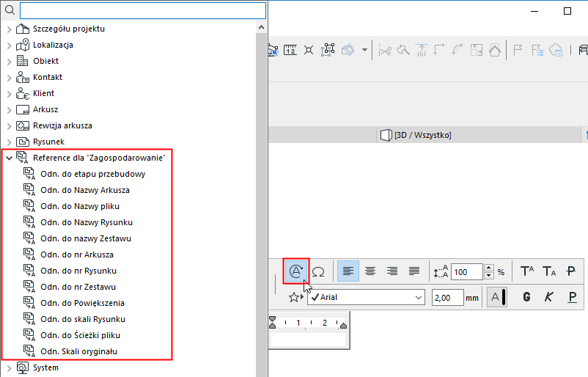Viewport: 588px width, 377px height.
Task: Click the snap point X-shaped tool icon
Action: (309, 50)
